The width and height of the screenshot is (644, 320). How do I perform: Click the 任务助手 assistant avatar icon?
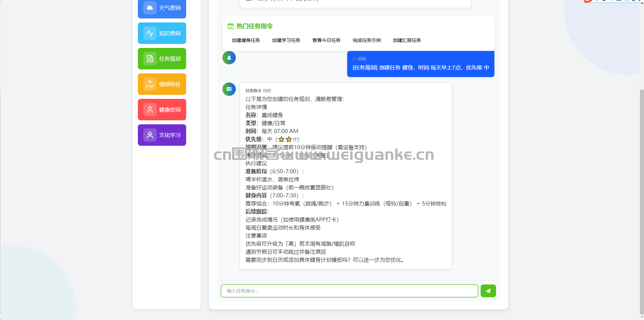(229, 89)
